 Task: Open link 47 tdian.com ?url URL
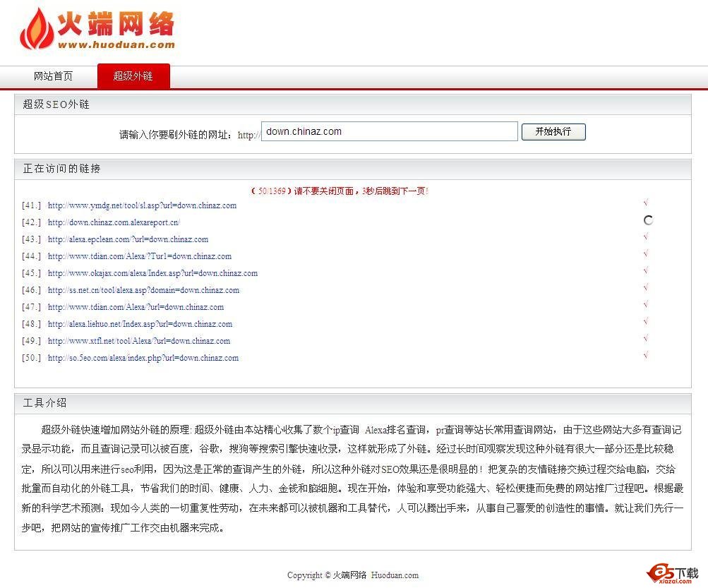coord(136,307)
